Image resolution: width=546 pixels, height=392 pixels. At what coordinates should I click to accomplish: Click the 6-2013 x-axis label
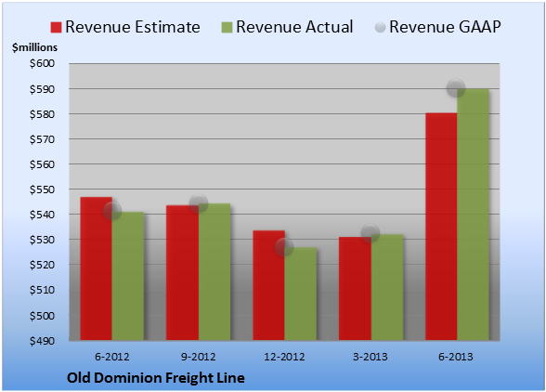point(456,357)
